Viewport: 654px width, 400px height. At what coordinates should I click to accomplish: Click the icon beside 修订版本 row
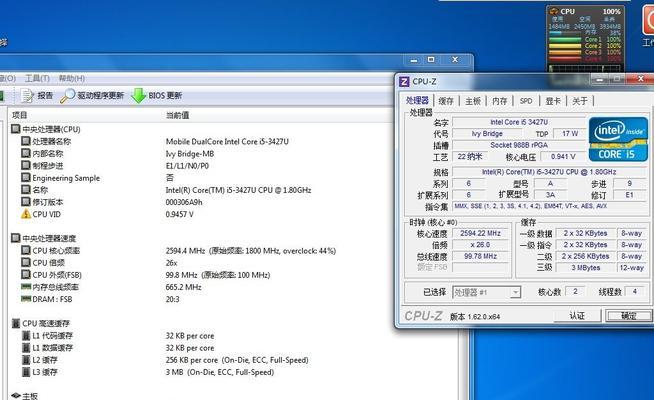[26, 201]
